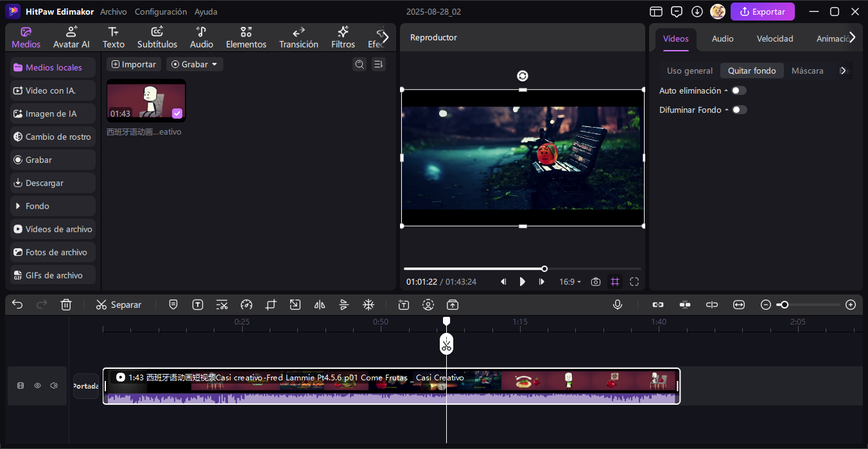Turn on the Difuminar Fondo toggle
Image resolution: width=868 pixels, height=449 pixels.
tap(739, 110)
